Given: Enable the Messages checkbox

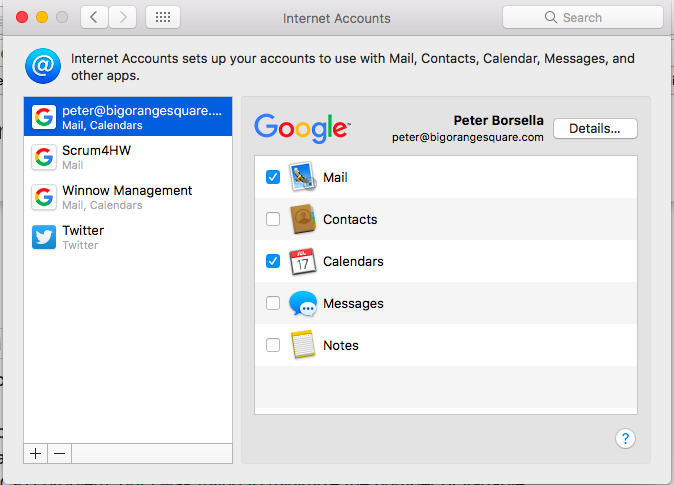Looking at the screenshot, I should pos(273,303).
